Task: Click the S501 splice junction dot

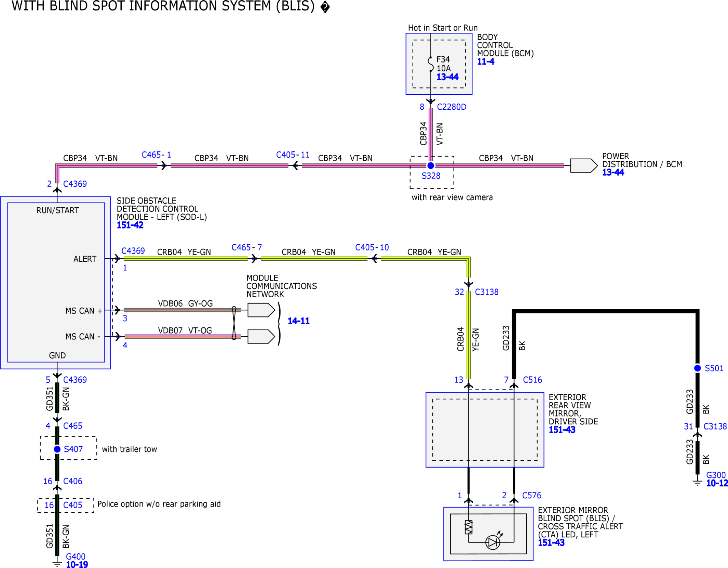Action: click(697, 368)
